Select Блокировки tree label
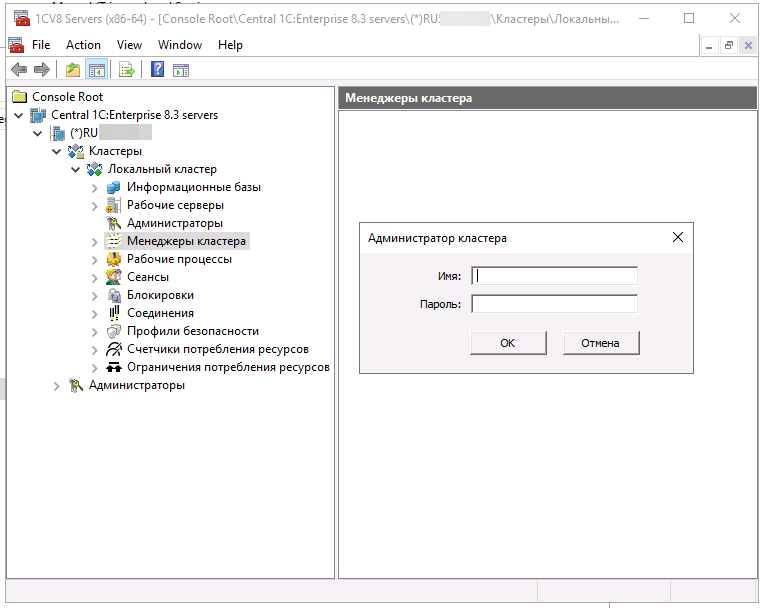Viewport: 763px width, 608px height. pyautogui.click(x=160, y=295)
